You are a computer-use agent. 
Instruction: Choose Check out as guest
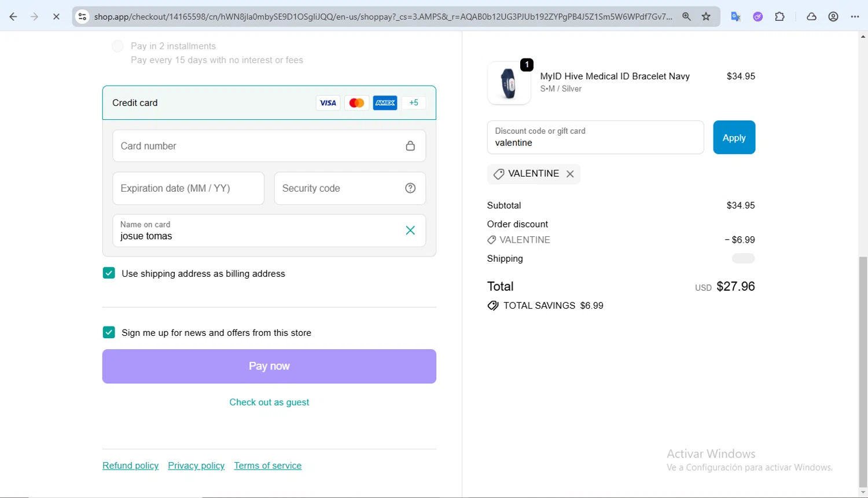pos(269,402)
